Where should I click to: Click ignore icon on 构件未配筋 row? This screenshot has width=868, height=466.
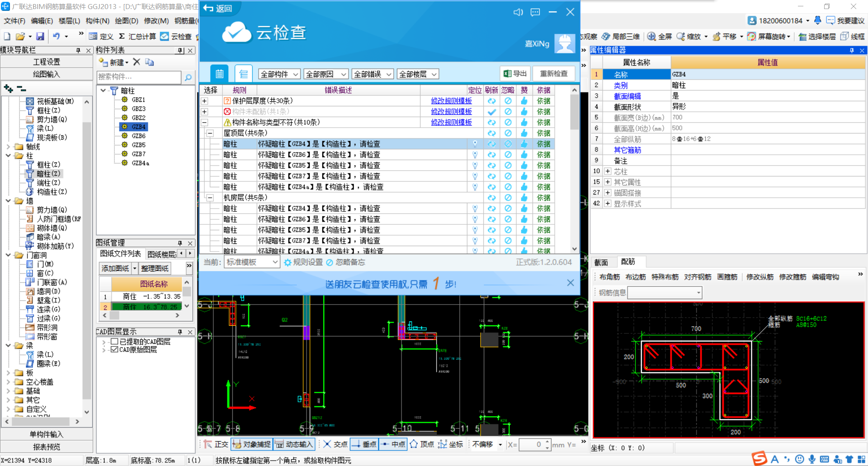point(508,112)
